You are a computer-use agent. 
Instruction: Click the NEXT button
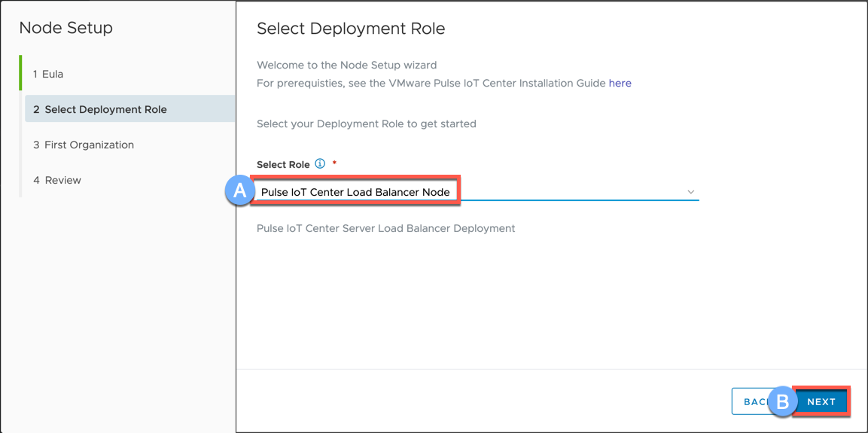coord(821,401)
